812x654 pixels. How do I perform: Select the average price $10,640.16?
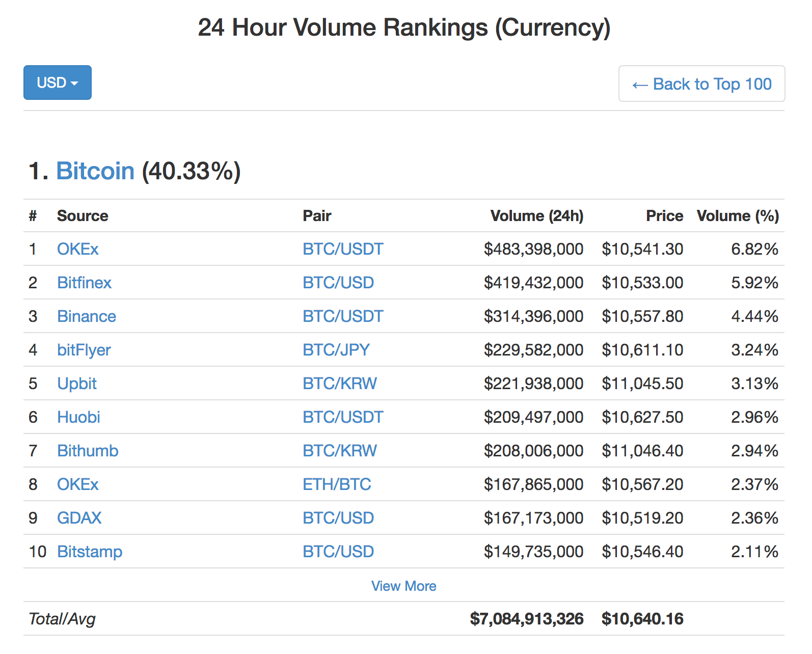642,619
